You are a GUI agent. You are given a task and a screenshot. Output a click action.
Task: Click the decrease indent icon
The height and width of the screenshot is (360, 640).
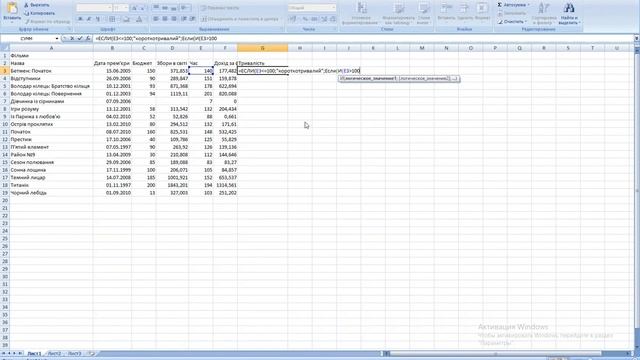point(184,19)
